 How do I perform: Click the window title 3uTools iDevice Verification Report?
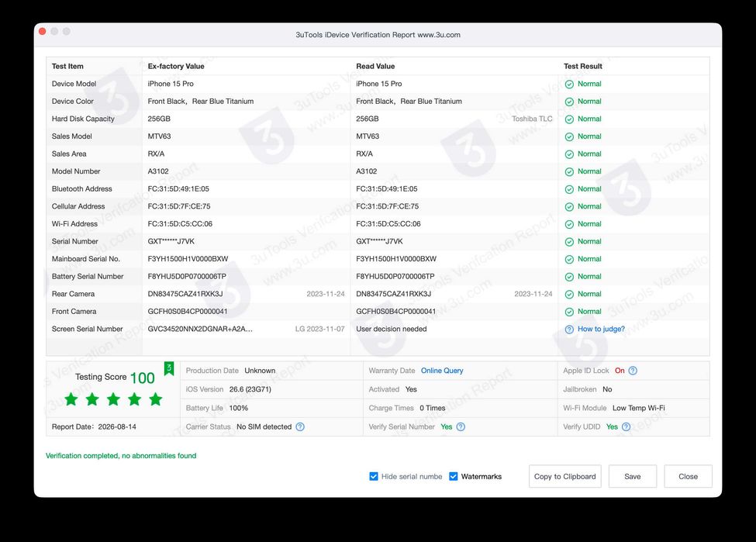(378, 35)
